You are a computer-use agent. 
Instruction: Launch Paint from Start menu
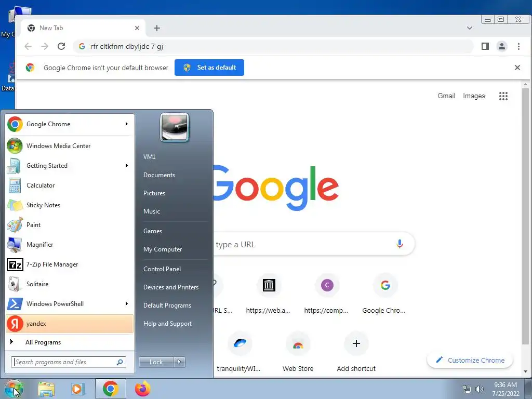(70, 224)
